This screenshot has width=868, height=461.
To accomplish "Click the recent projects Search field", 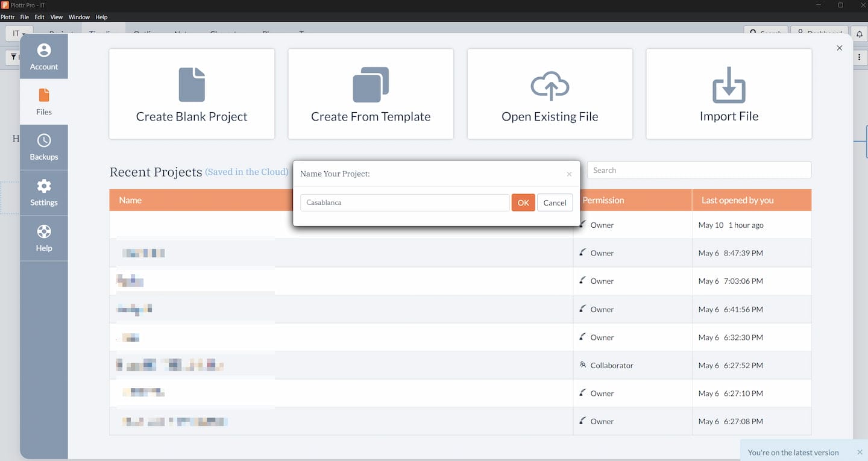I will coord(699,170).
